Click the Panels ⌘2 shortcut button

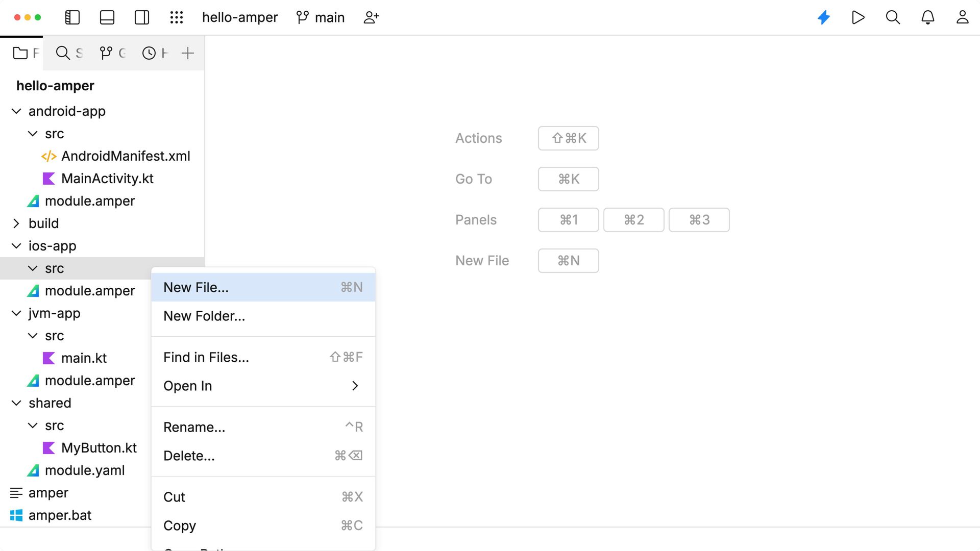click(x=634, y=220)
